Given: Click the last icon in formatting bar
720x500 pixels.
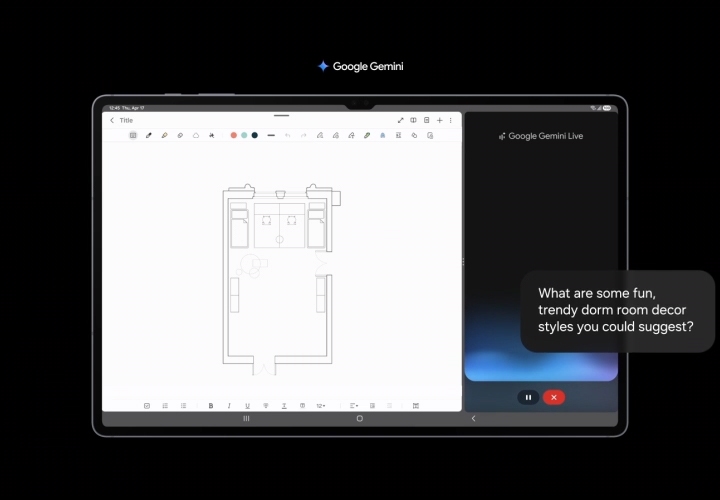Looking at the screenshot, I should (x=416, y=406).
